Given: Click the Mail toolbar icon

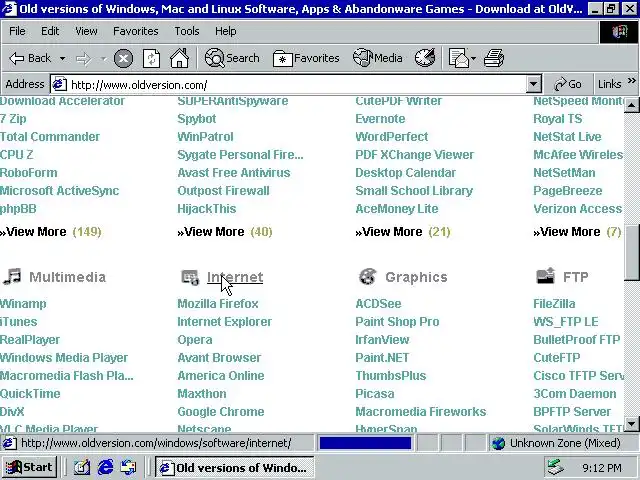Looking at the screenshot, I should tap(458, 58).
